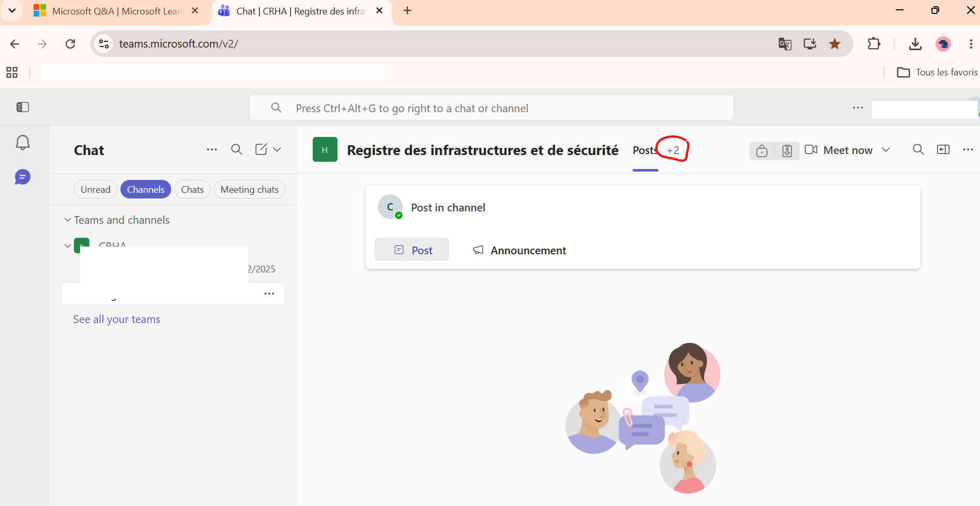Click the search icon in Chat panel header
Screen dimensions: 980x506
pos(237,149)
